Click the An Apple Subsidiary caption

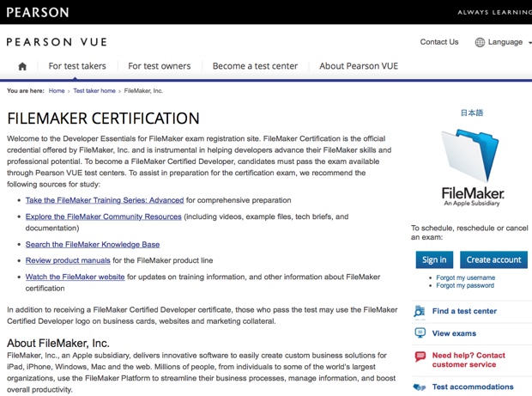coord(472,203)
